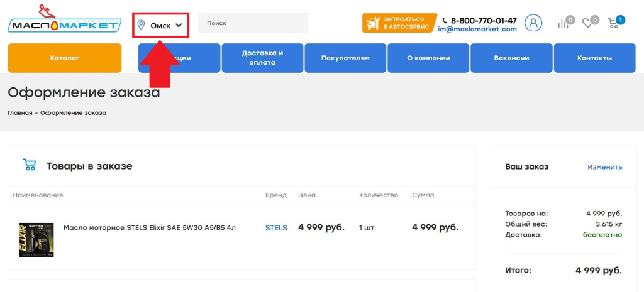Click the STELS Elixir oil thumbnail

click(36, 239)
